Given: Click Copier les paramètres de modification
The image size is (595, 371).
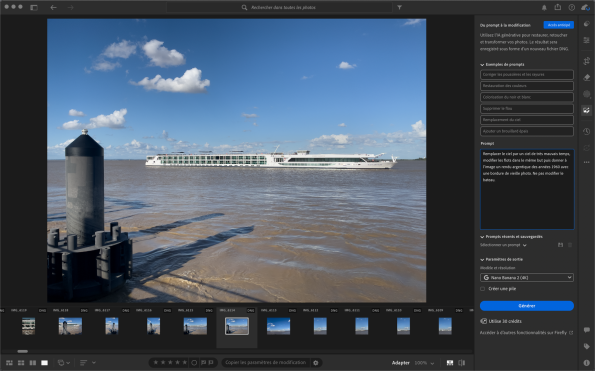Looking at the screenshot, I should [x=266, y=363].
